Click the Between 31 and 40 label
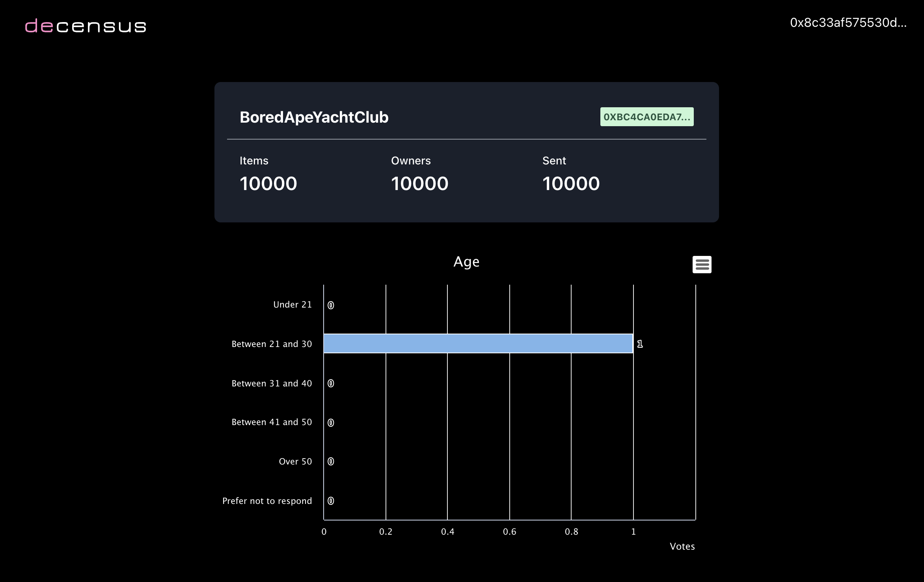924x582 pixels. pyautogui.click(x=272, y=384)
